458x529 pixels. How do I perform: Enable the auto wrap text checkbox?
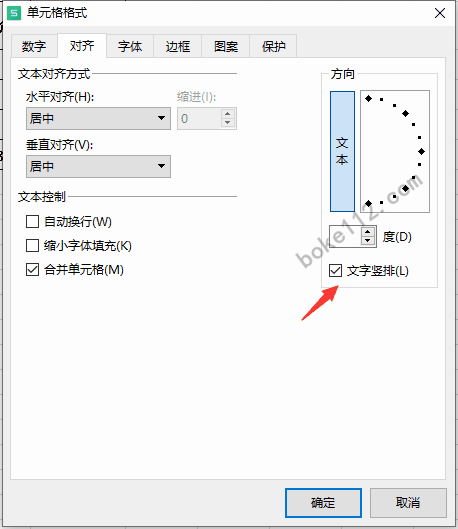pos(32,222)
